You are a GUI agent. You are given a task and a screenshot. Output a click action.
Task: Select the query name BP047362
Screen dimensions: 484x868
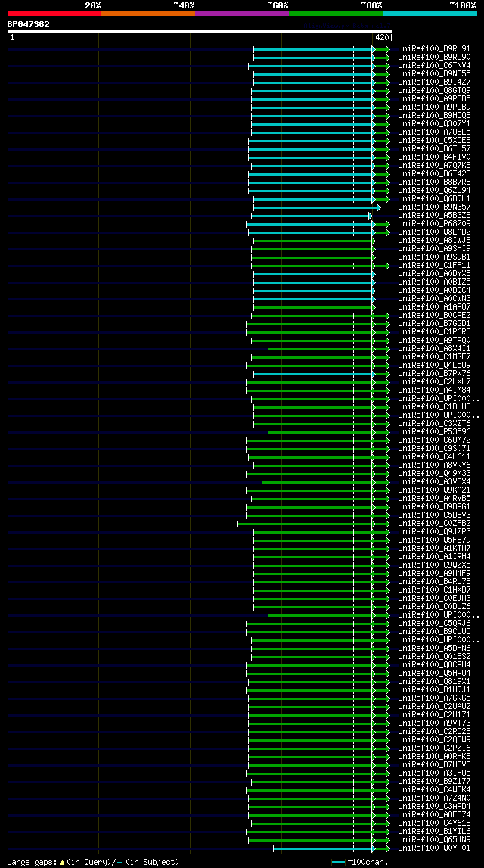tap(28, 24)
